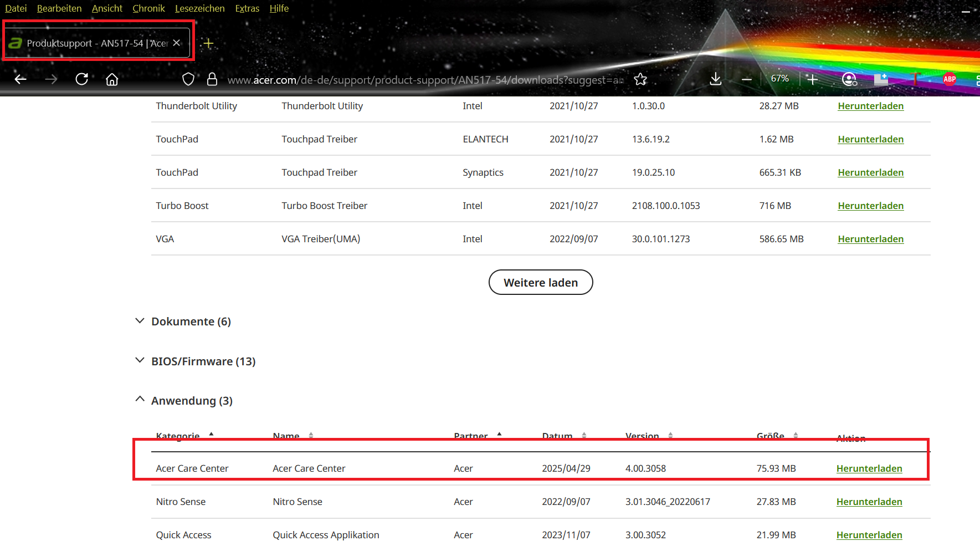The image size is (980, 546).
Task: Open a new tab
Action: pyautogui.click(x=208, y=43)
